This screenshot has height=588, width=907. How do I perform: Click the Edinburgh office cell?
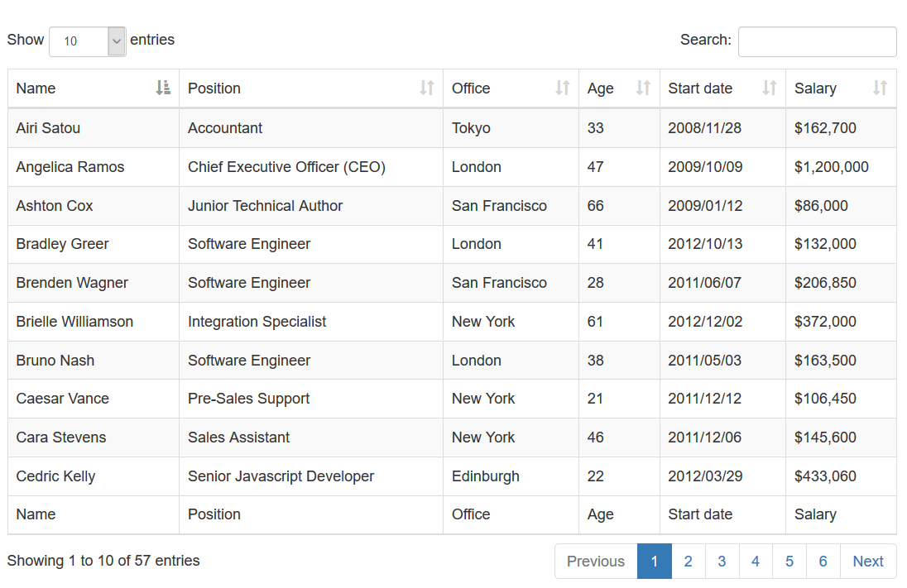(x=511, y=476)
